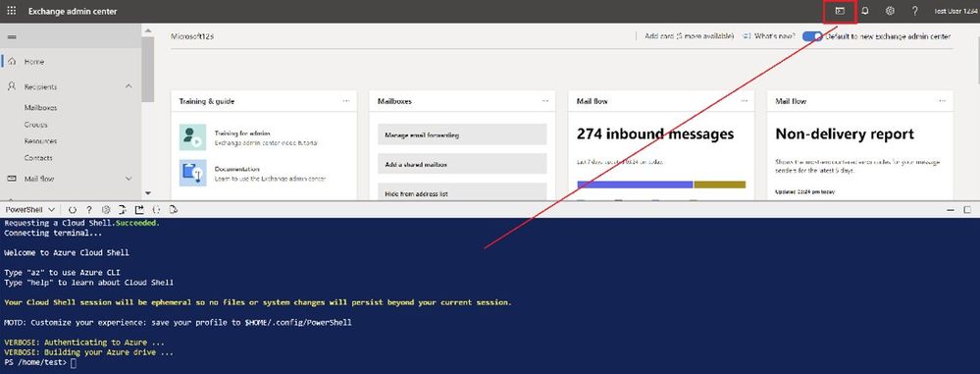Go to Home in the navigation

(x=34, y=61)
